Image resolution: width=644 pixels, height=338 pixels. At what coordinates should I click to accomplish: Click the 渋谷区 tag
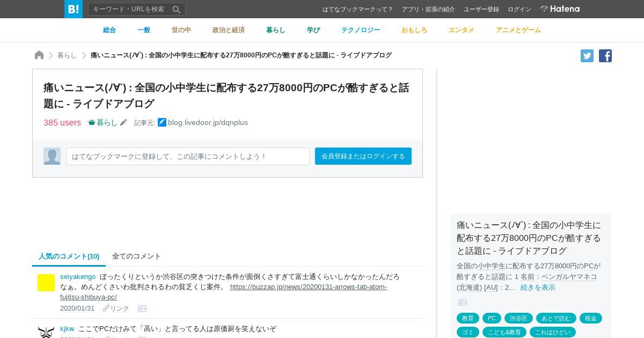518,318
